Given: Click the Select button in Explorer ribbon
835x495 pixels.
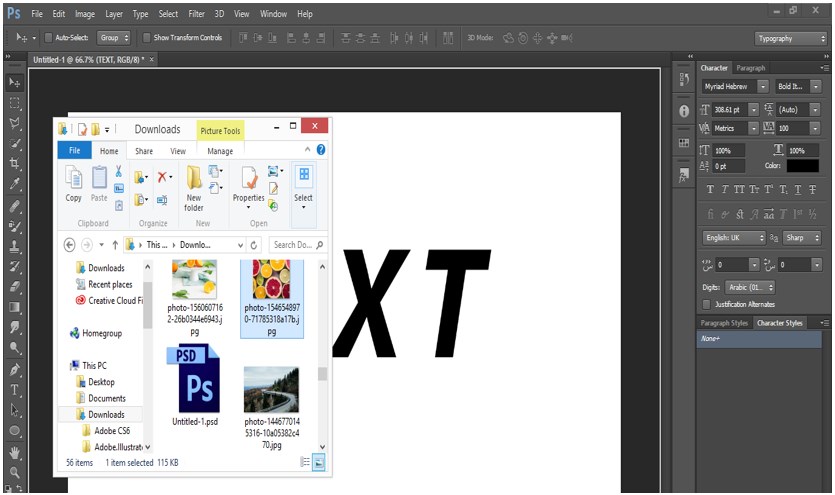Looking at the screenshot, I should pos(304,188).
